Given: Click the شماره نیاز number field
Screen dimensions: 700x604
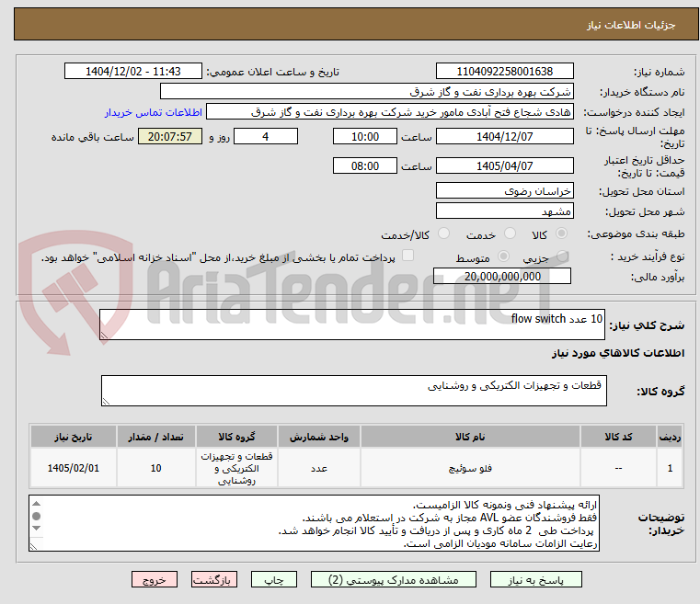Looking at the screenshot, I should coord(504,71).
